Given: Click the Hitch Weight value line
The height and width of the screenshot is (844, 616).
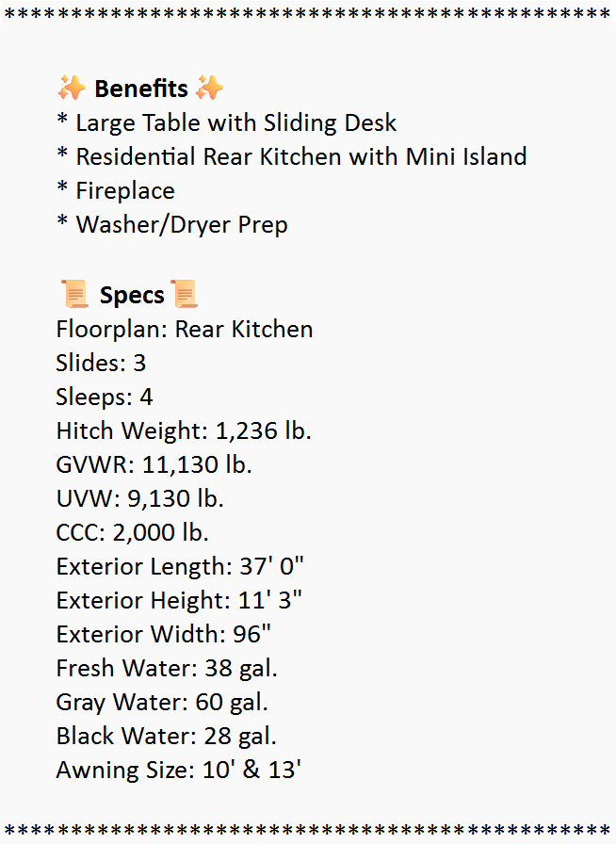Looking at the screenshot, I should (x=184, y=430).
